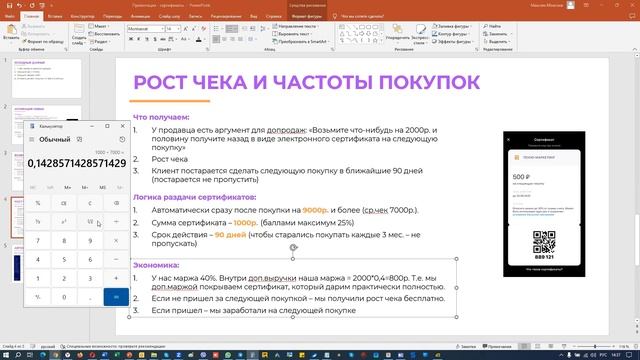Switch to the Insert (Вставка) tab
640x360 pixels.
(x=55, y=16)
